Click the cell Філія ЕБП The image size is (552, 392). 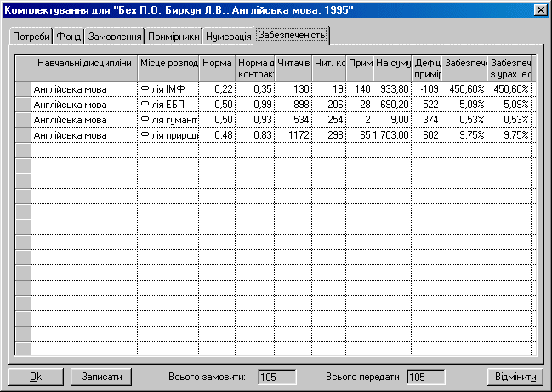(x=168, y=105)
